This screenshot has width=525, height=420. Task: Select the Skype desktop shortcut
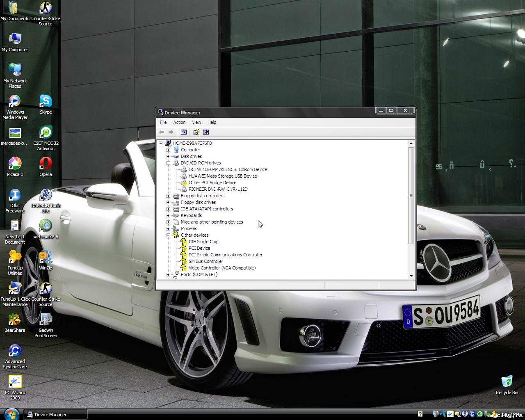[46, 105]
